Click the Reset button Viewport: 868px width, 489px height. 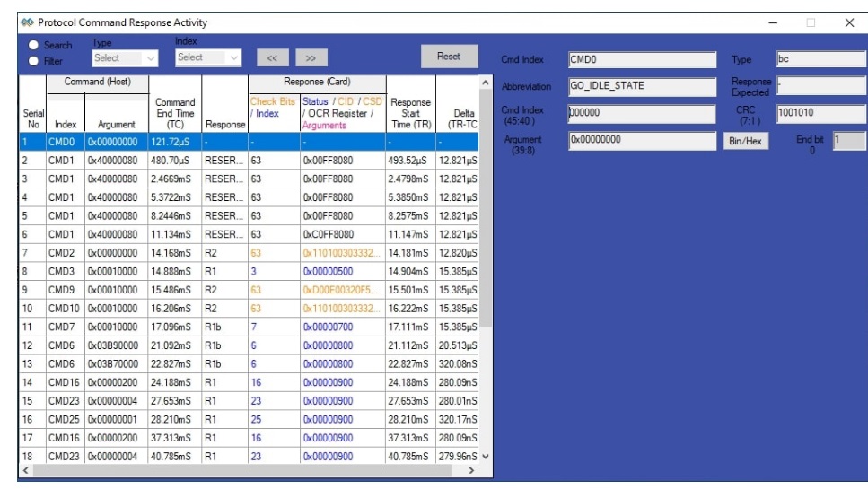449,57
